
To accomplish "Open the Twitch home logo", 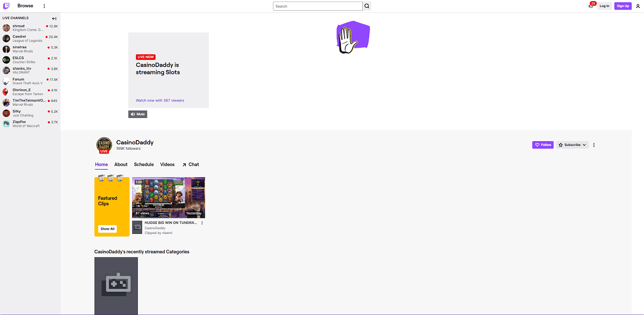I will (x=7, y=6).
